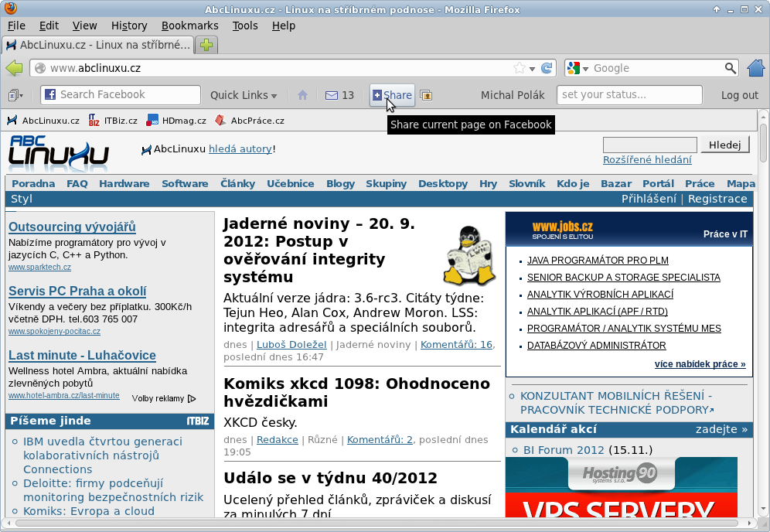770x532 pixels.
Task: Open the Software section
Action: (x=185, y=184)
